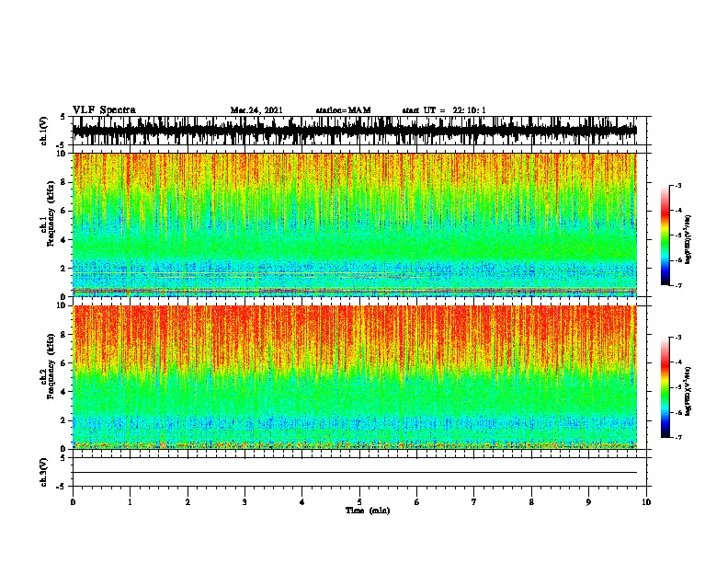Click the 'Time (min)' axis label

368,511
